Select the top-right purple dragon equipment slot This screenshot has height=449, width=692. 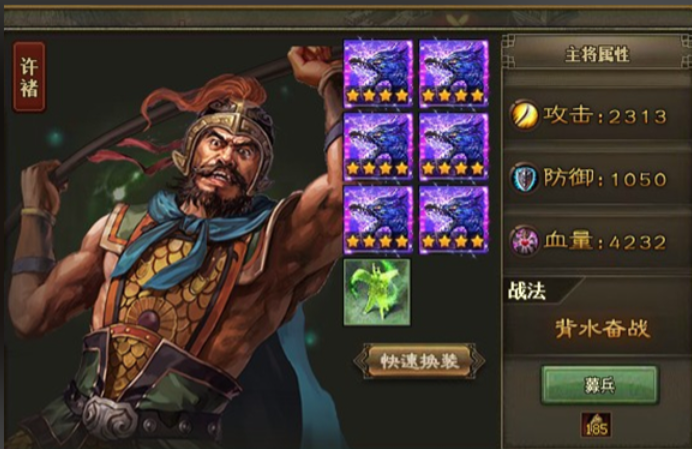coord(454,73)
